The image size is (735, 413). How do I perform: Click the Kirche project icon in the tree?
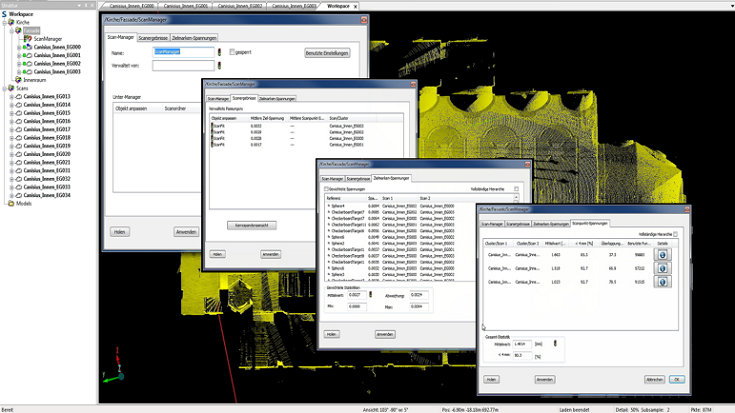[11, 22]
